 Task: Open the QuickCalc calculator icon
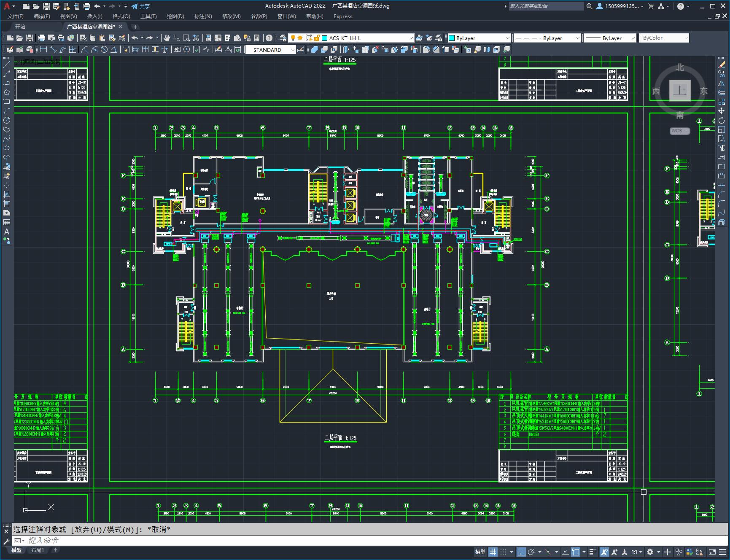(x=257, y=38)
